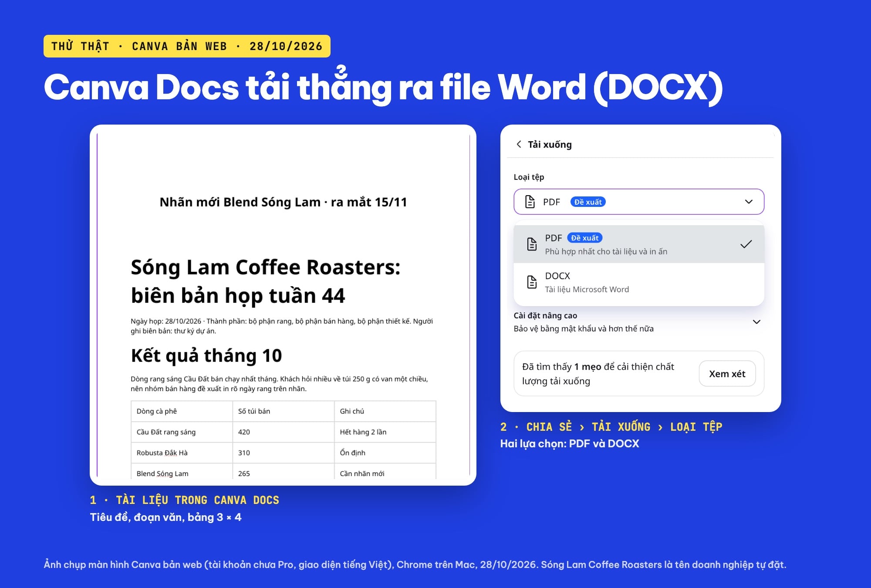Click the Đề xuất badge in Loại tệp field

pos(588,202)
